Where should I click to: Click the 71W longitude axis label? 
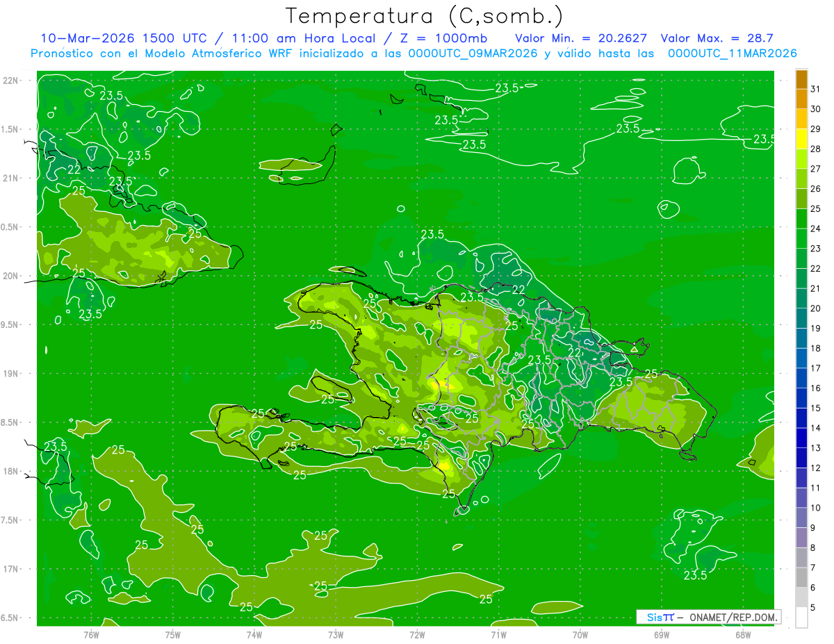498,634
